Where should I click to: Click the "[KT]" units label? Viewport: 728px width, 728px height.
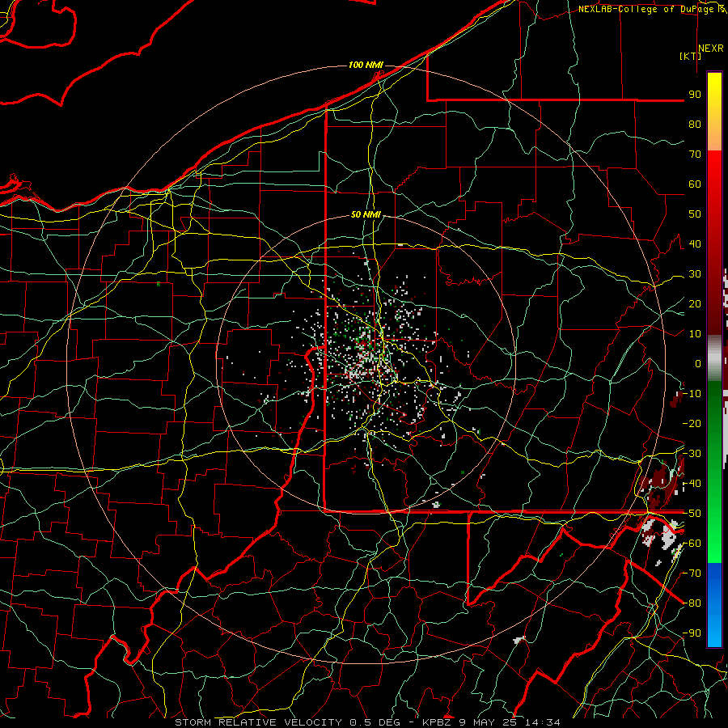tap(691, 56)
